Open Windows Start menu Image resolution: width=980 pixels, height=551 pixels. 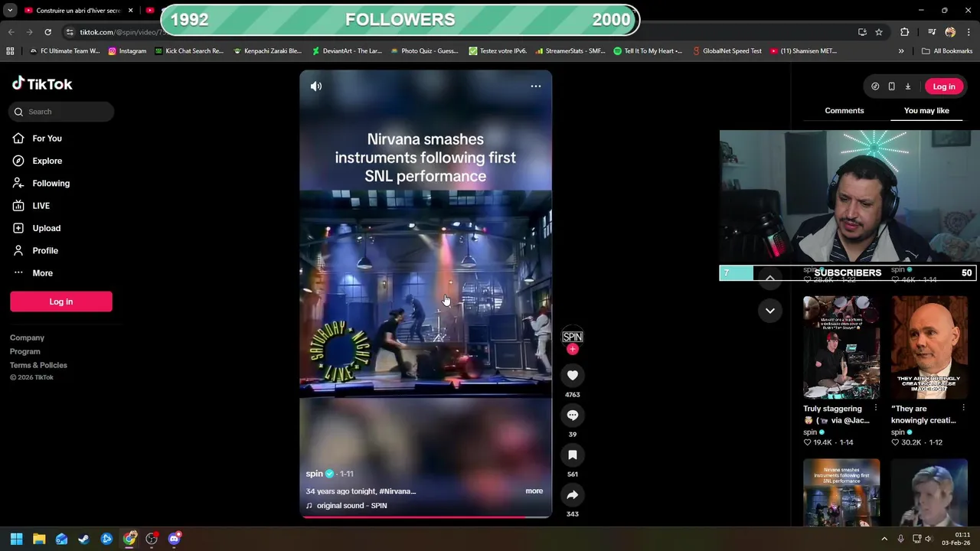16,539
